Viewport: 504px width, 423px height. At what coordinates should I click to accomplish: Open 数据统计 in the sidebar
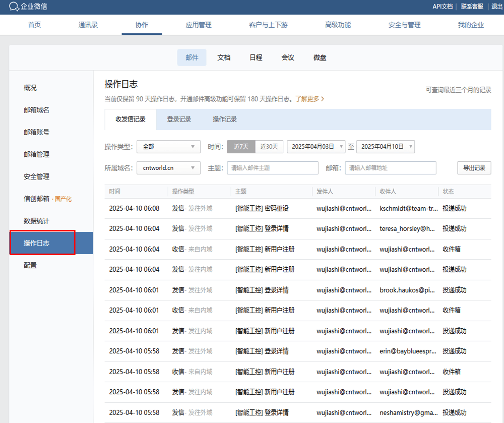36,221
